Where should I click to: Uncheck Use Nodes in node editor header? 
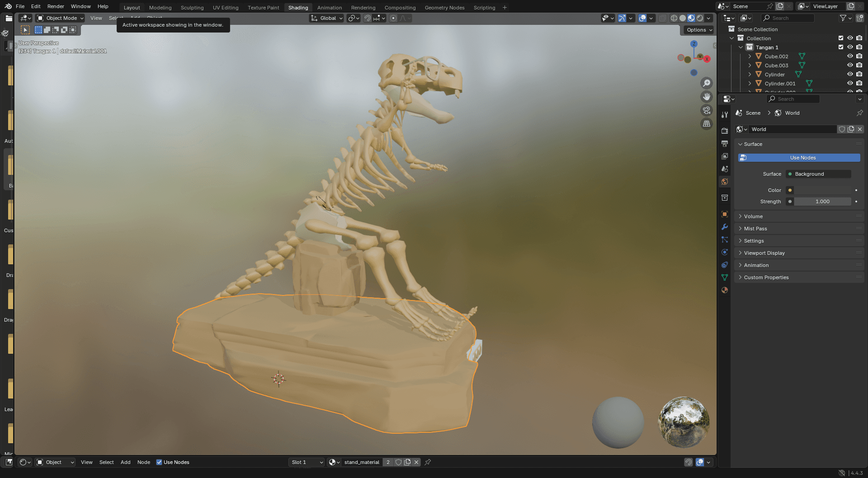[159, 462]
